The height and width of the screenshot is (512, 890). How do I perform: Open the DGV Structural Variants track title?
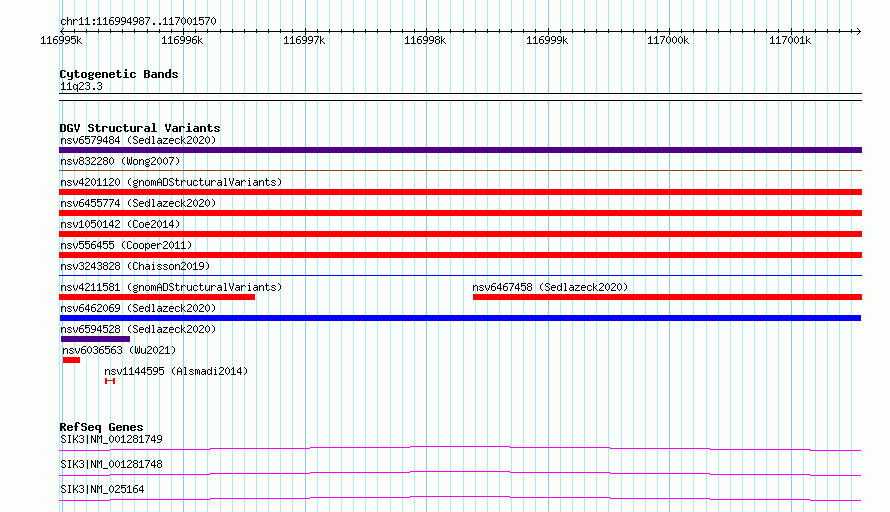[140, 128]
